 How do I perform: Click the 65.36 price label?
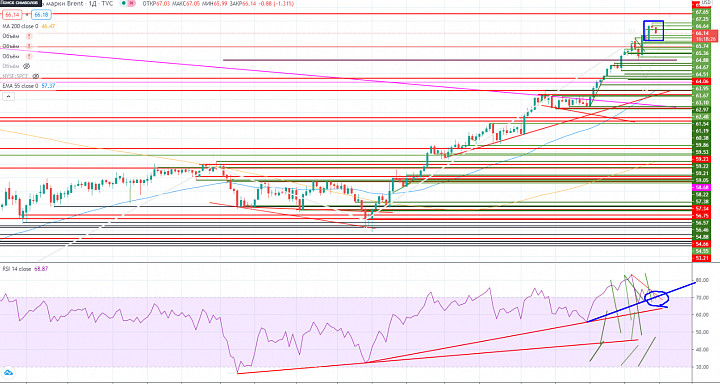pos(701,53)
